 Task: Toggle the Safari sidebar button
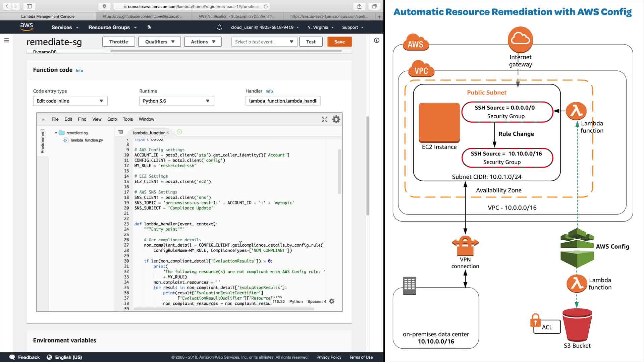[x=29, y=6]
